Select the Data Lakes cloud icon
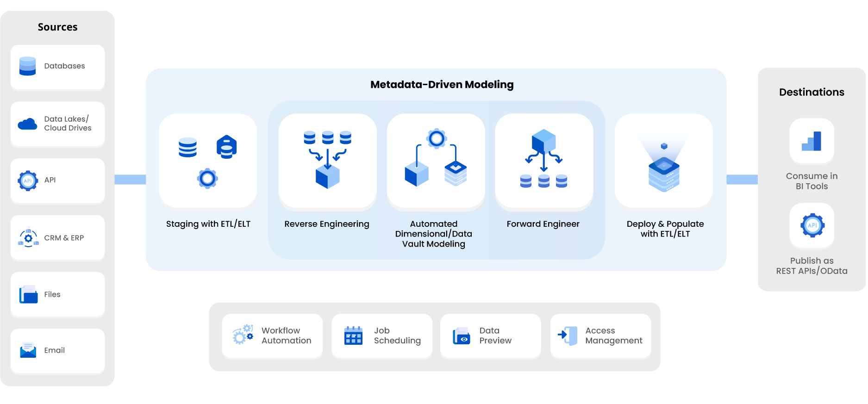The image size is (868, 404). click(28, 124)
